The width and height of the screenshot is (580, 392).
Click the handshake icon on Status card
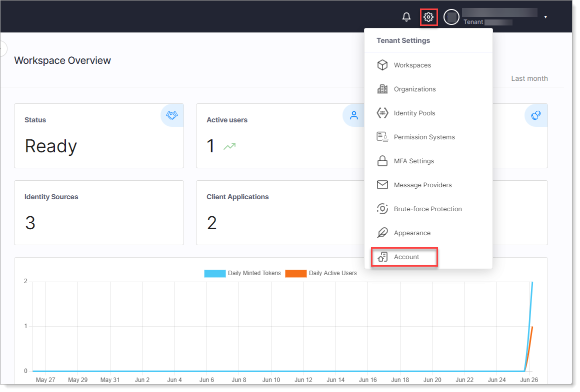[172, 115]
